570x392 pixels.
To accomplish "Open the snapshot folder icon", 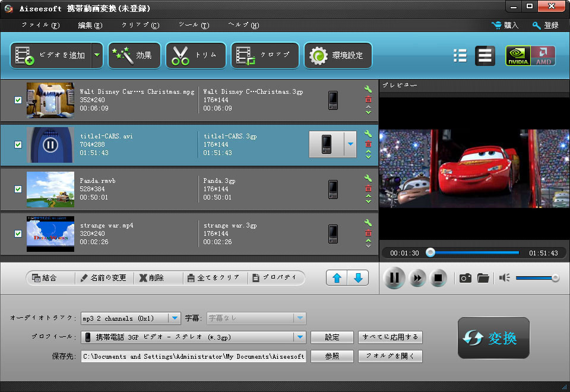I will coord(483,278).
